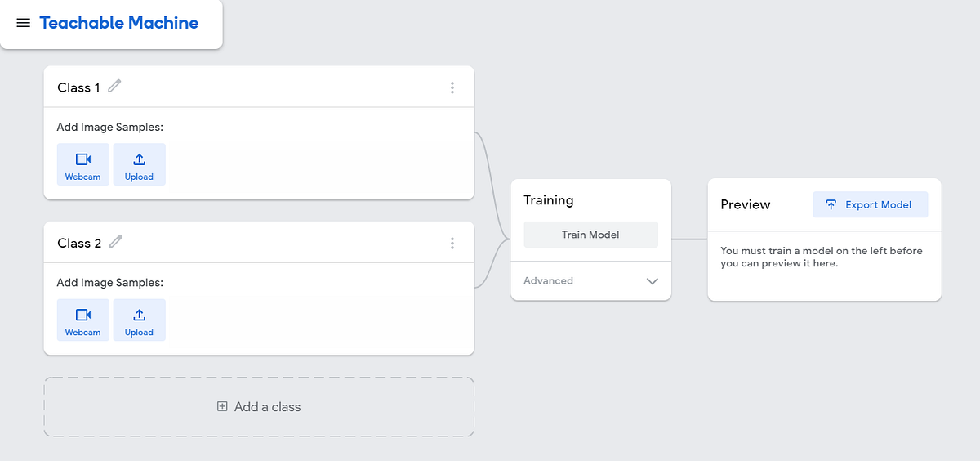Click the Teachable Machine logo title
Screen dimensions: 980x461
pos(119,23)
